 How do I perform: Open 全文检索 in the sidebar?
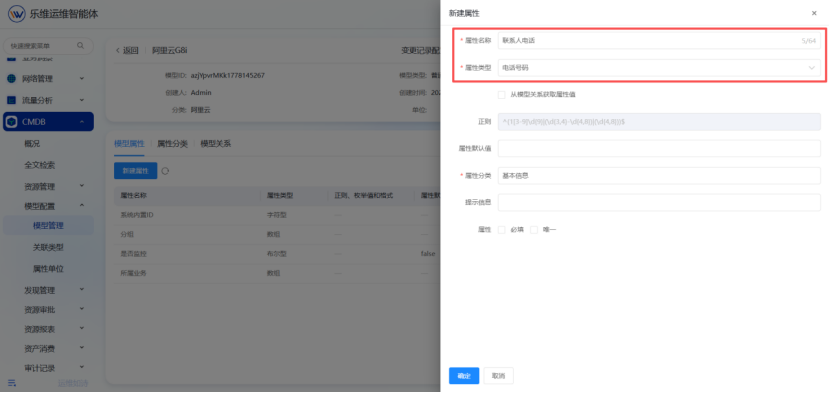tap(40, 165)
